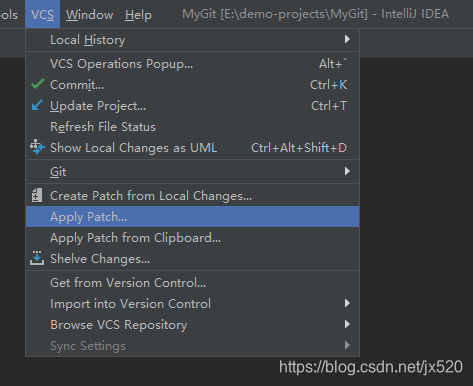Choose Show Local Changes as UML
This screenshot has height=386, width=473.
point(192,148)
